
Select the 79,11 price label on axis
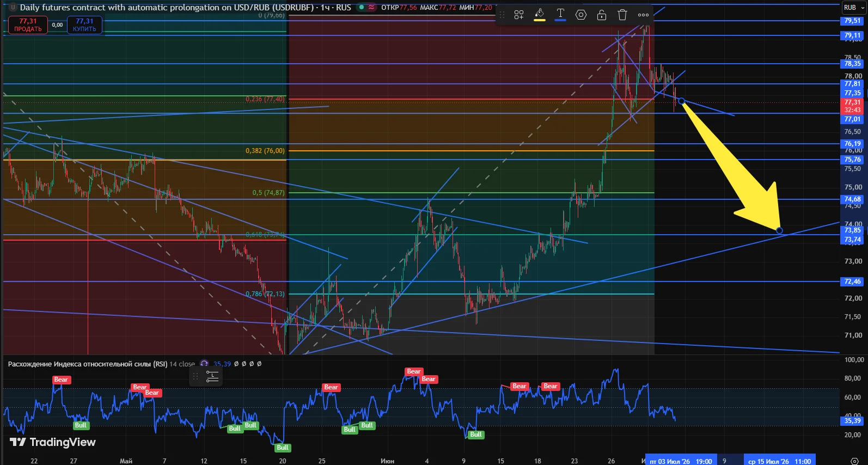[853, 35]
